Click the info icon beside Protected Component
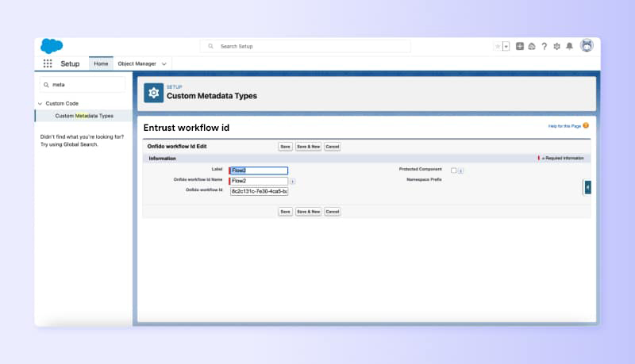This screenshot has width=635, height=364. click(460, 171)
